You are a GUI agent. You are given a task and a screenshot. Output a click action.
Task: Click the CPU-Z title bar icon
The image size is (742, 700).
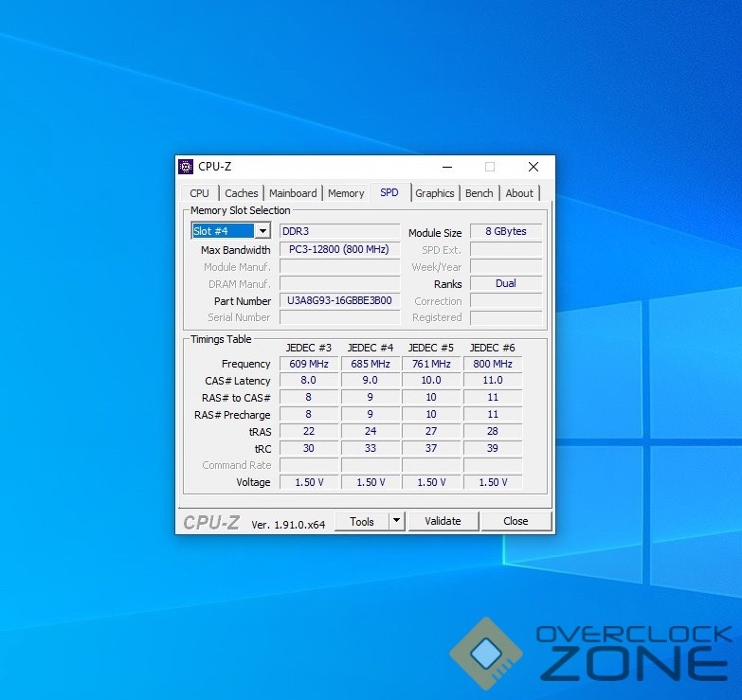tap(186, 167)
